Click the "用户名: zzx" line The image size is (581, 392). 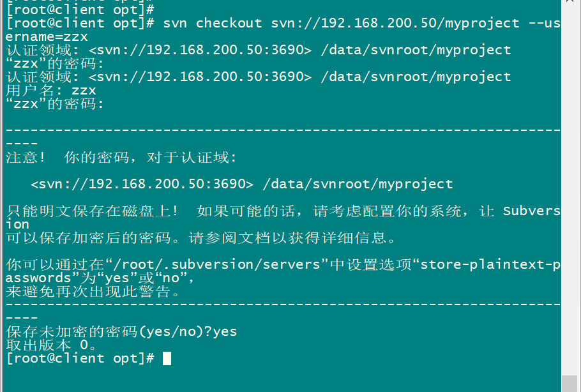[x=51, y=90]
